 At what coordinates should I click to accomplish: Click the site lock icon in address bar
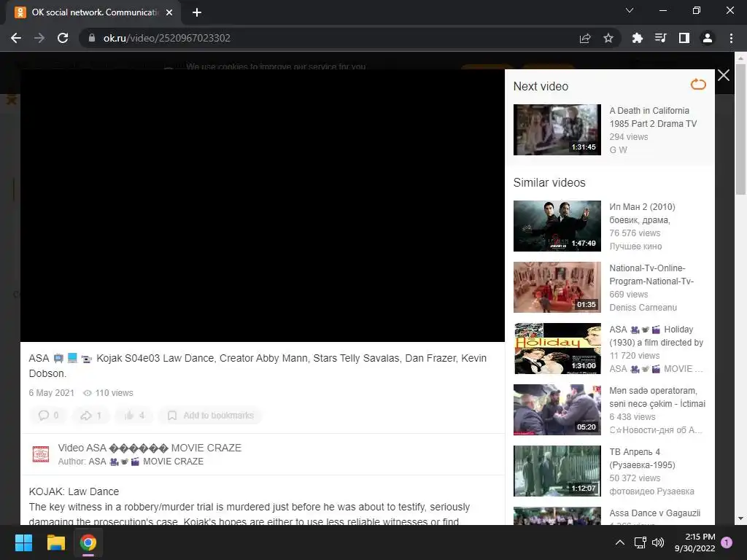click(x=91, y=38)
